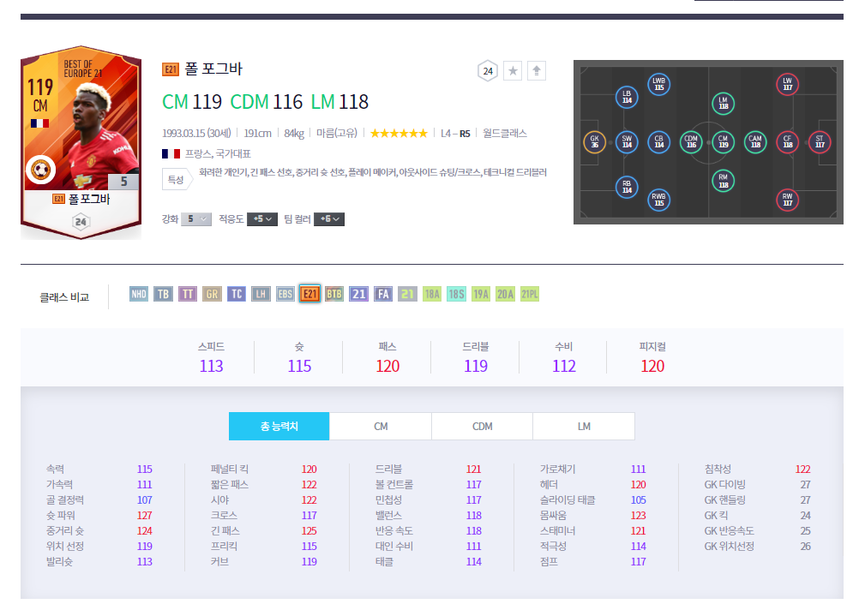
Task: Select the NHD class badge
Action: click(139, 294)
